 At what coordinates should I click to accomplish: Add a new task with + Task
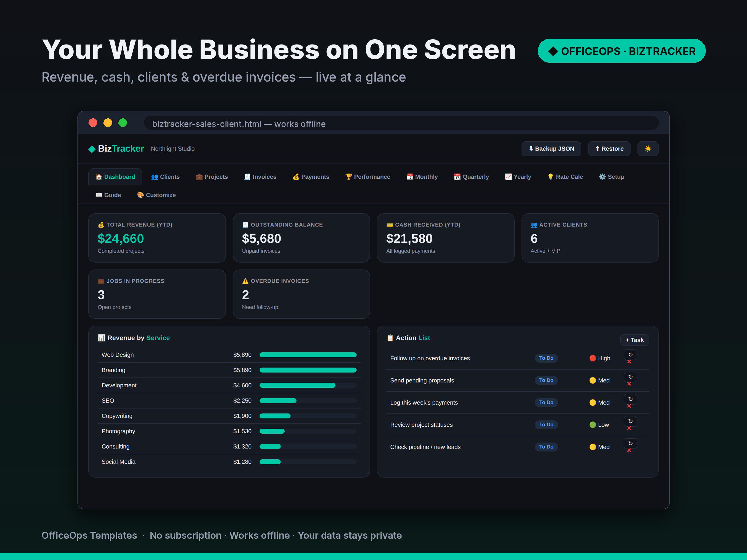(634, 340)
